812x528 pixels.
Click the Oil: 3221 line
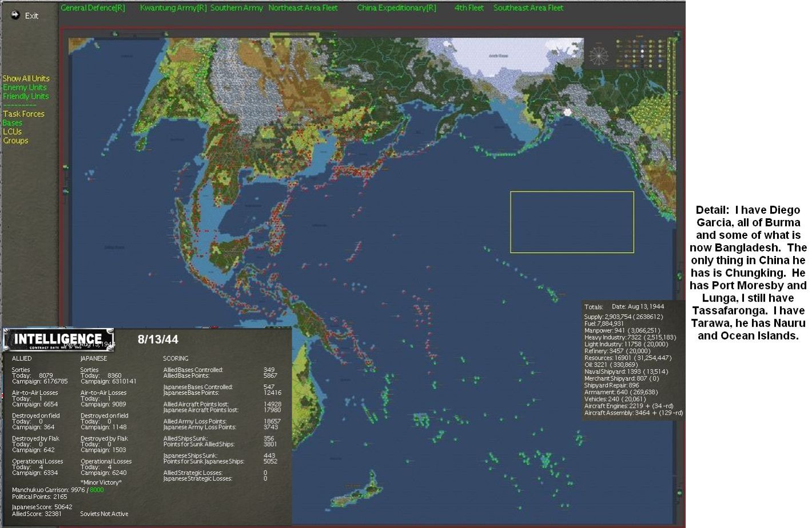coord(611,365)
